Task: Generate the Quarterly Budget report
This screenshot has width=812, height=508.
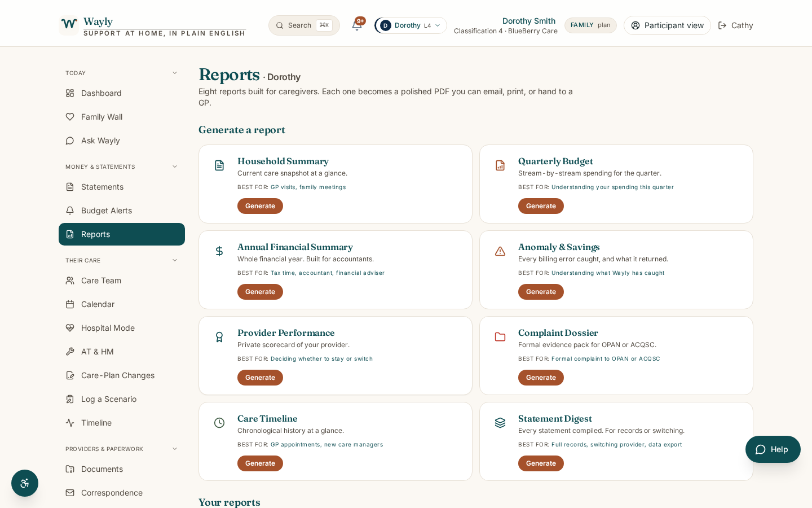Action: point(541,206)
